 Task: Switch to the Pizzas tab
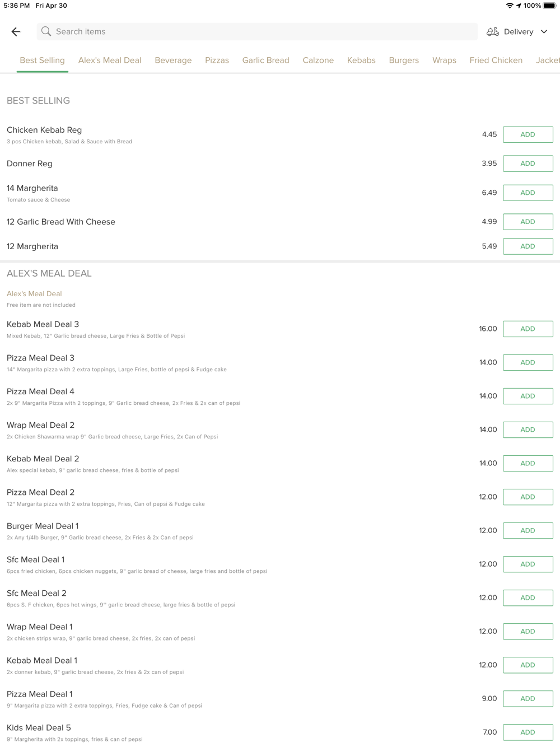[217, 60]
